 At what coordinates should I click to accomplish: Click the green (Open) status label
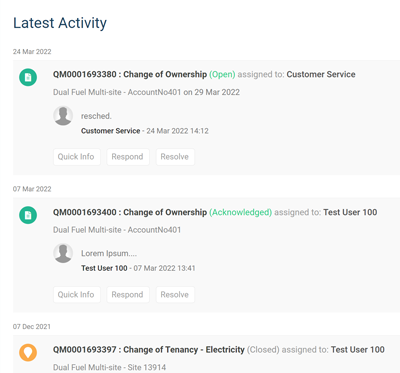tap(222, 74)
